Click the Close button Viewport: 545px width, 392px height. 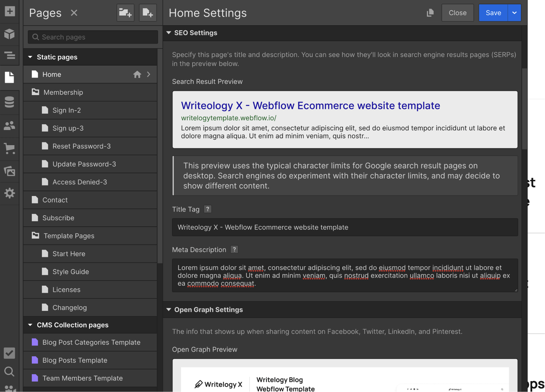[x=458, y=13]
